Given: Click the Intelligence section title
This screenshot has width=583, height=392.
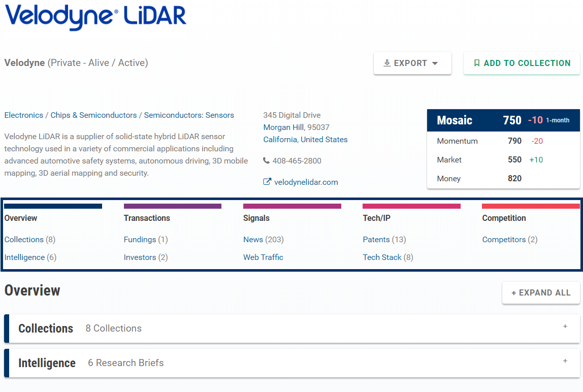Looking at the screenshot, I should tap(47, 363).
